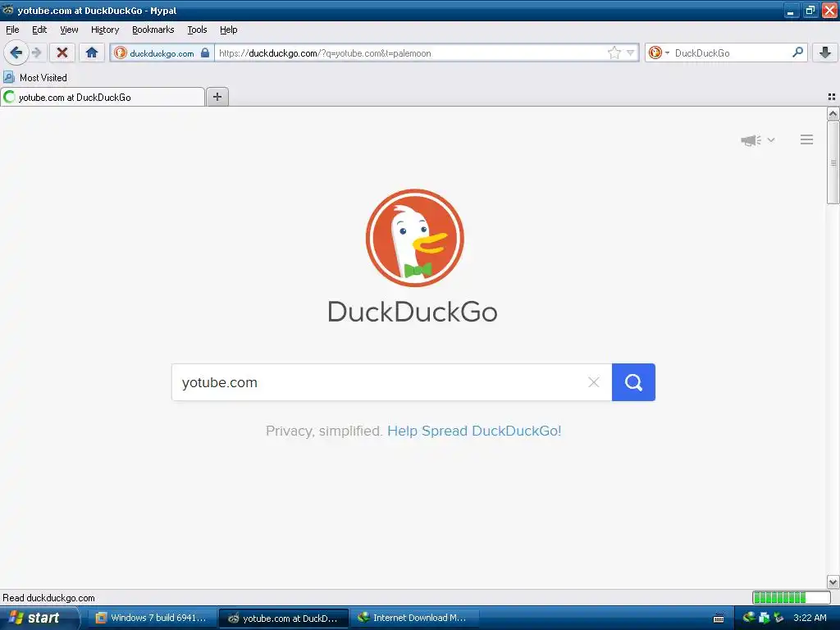
Task: Open the History menu
Action: pos(105,30)
